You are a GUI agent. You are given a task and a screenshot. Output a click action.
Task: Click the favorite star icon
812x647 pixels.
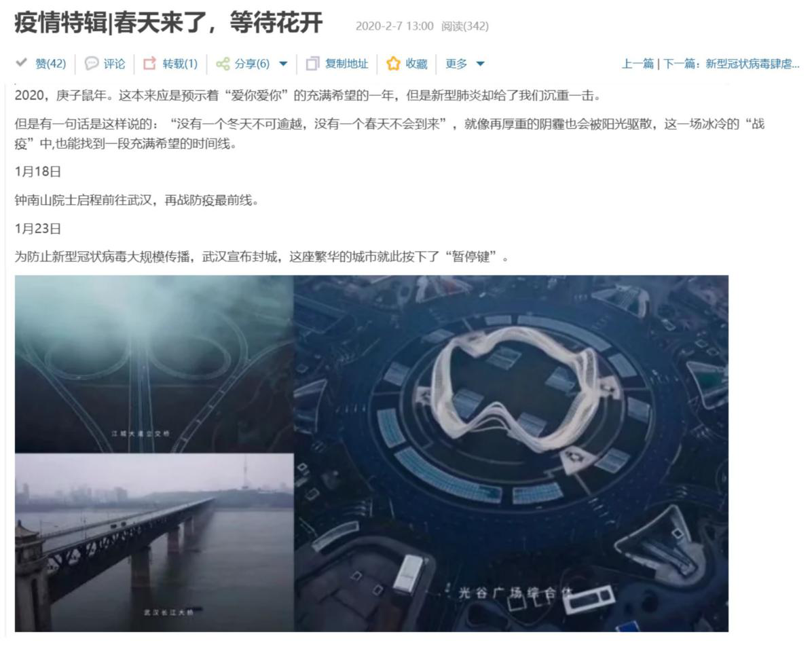394,64
